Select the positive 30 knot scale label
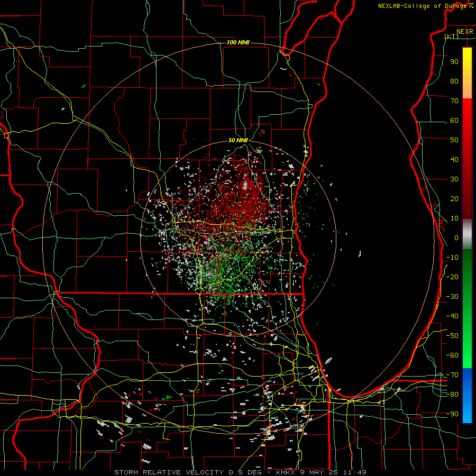The width and height of the screenshot is (476, 476). point(454,179)
